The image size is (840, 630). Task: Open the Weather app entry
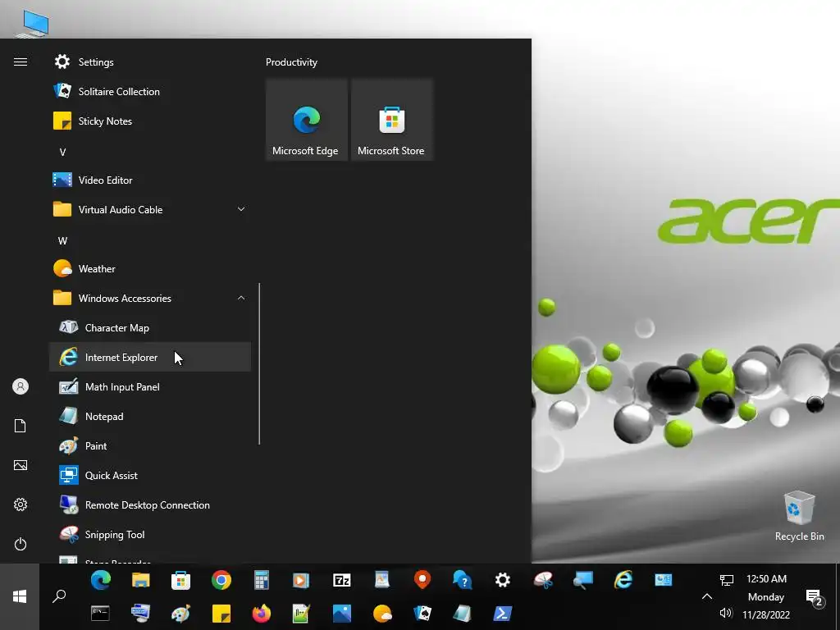150,268
